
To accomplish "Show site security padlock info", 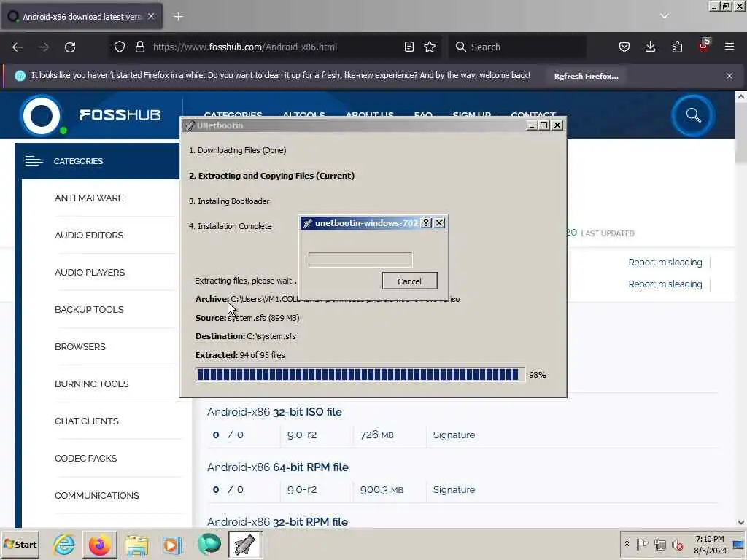I will click(139, 47).
